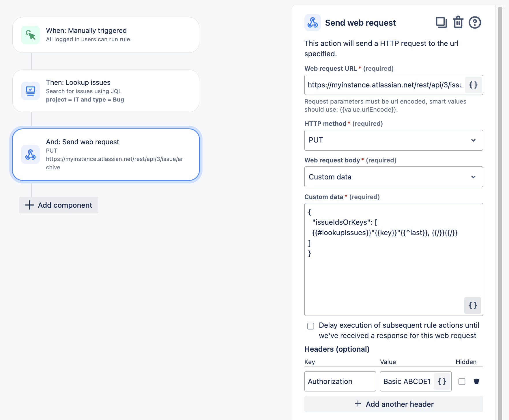Open help for Send web request
Image resolution: width=509 pixels, height=420 pixels.
[x=475, y=22]
